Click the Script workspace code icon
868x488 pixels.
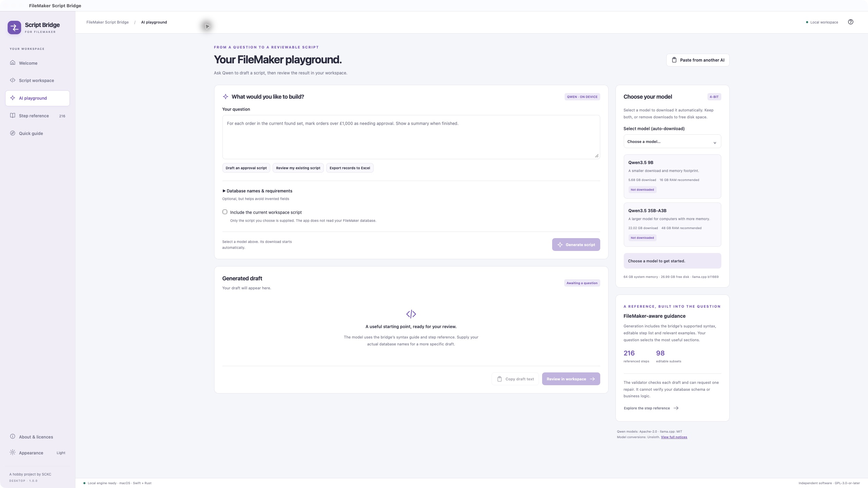12,80
